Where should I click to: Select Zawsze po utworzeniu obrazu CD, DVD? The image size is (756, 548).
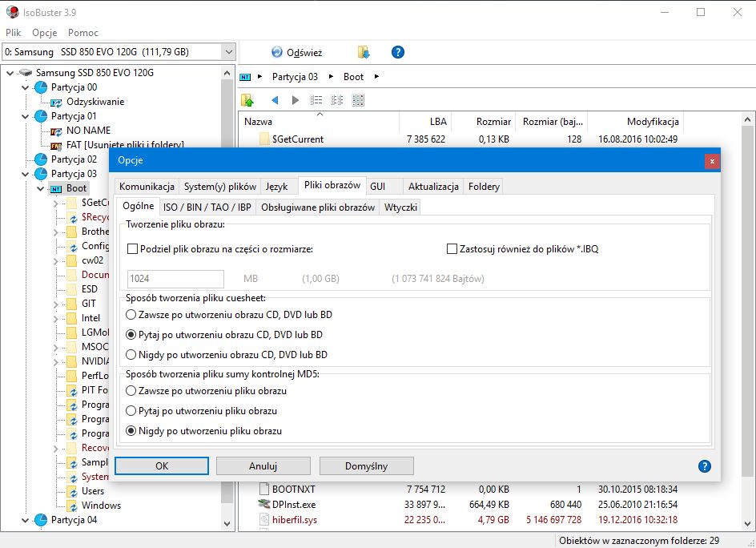(x=131, y=315)
